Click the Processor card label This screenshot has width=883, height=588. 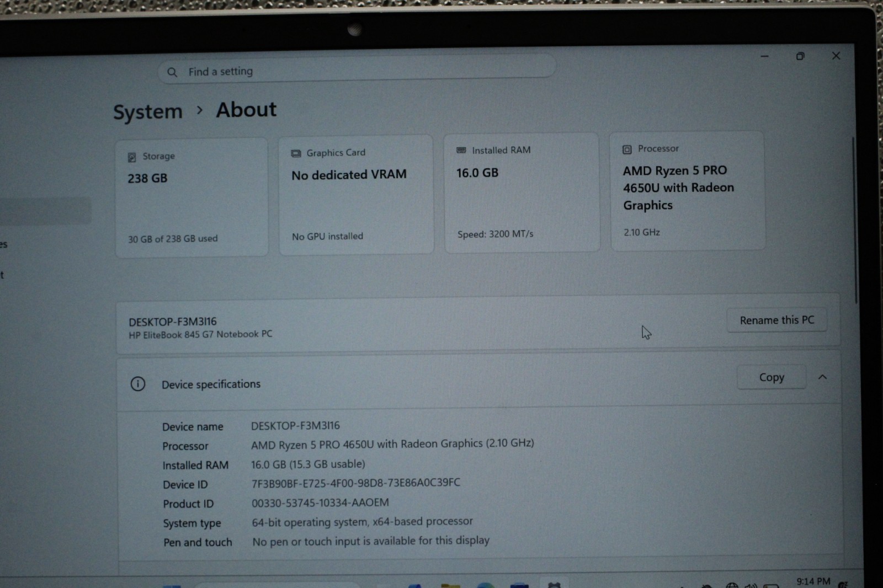click(658, 148)
